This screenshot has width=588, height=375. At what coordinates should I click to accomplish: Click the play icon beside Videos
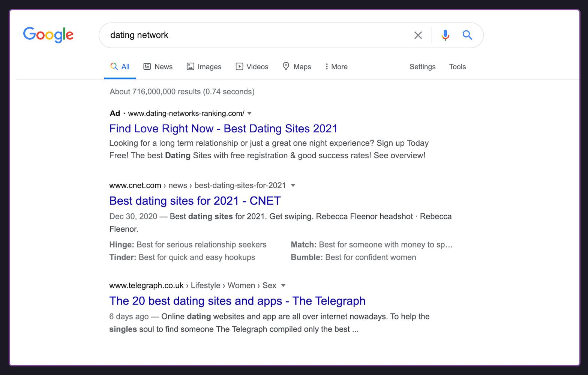click(239, 66)
